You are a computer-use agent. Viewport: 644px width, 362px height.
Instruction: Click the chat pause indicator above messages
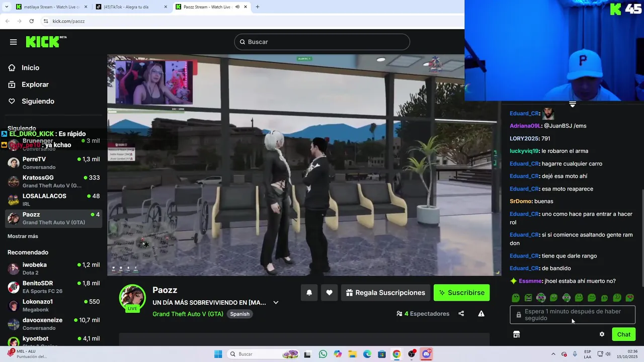click(573, 104)
